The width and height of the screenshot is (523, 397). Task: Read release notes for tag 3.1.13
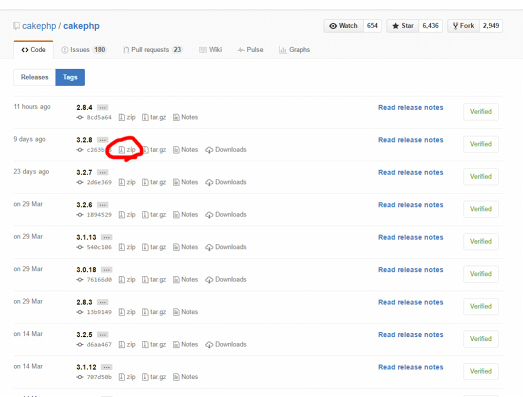411,238
